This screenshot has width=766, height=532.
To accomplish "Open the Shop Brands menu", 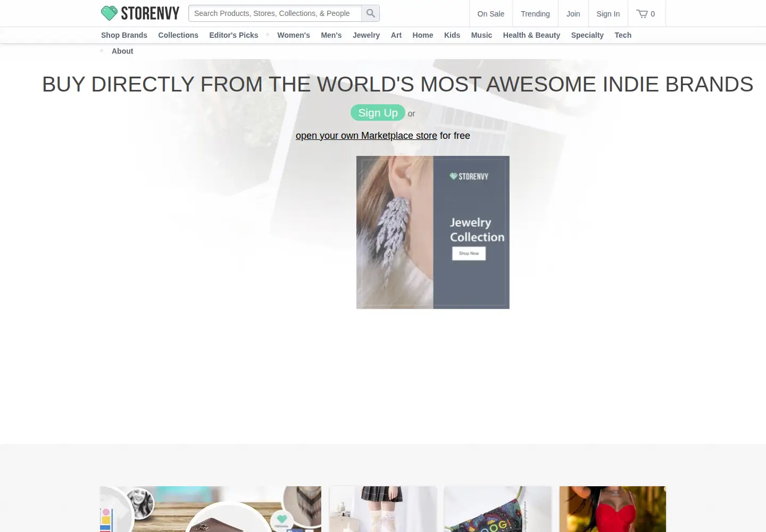I will click(x=124, y=35).
